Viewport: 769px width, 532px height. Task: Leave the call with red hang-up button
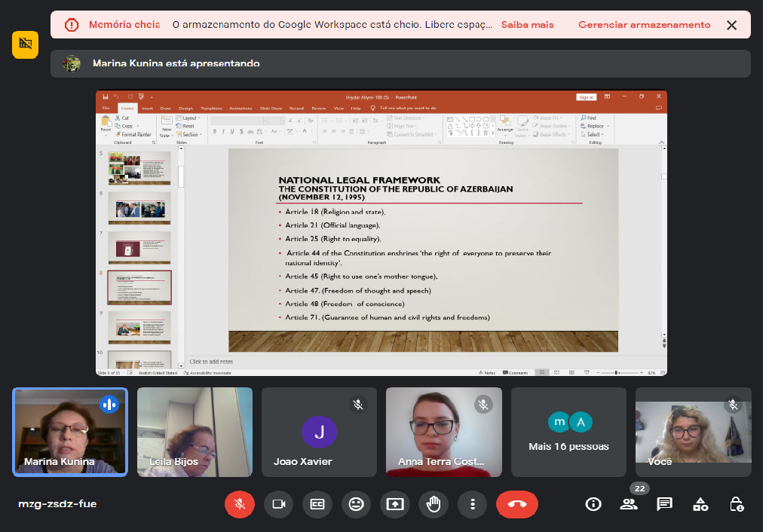(516, 504)
